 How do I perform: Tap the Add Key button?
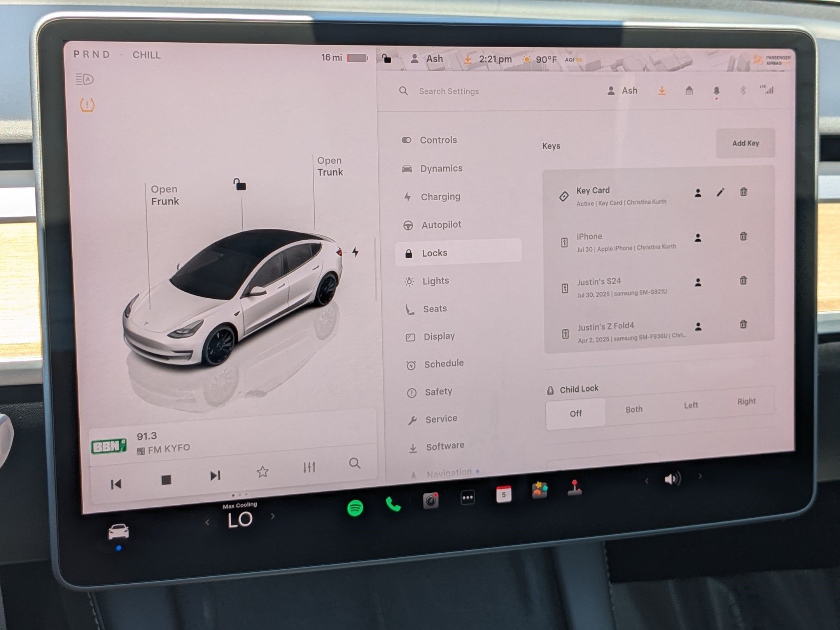click(745, 143)
